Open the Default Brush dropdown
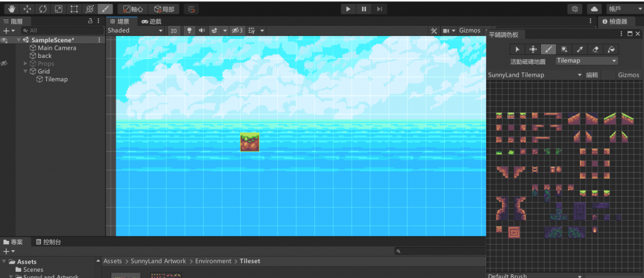Image resolution: width=644 pixels, height=278 pixels. coord(535,276)
